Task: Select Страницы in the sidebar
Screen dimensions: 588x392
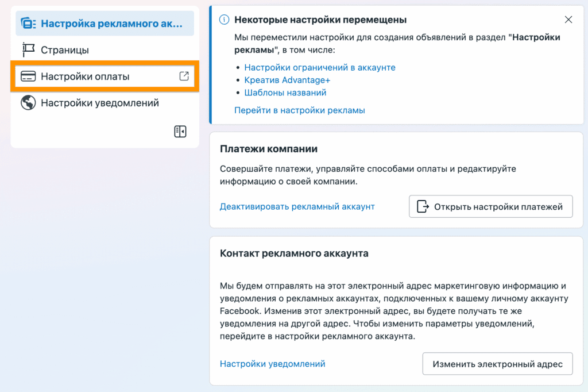Action: (x=65, y=50)
